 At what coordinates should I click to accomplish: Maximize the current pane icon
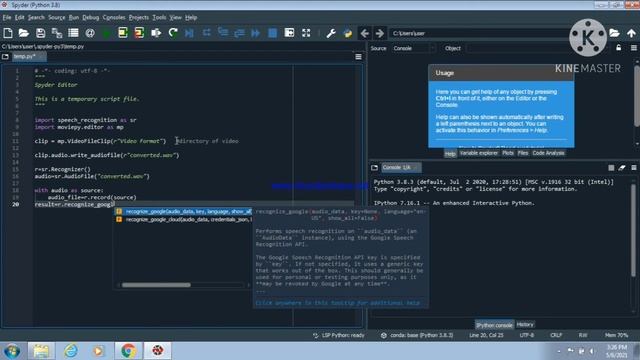289,33
